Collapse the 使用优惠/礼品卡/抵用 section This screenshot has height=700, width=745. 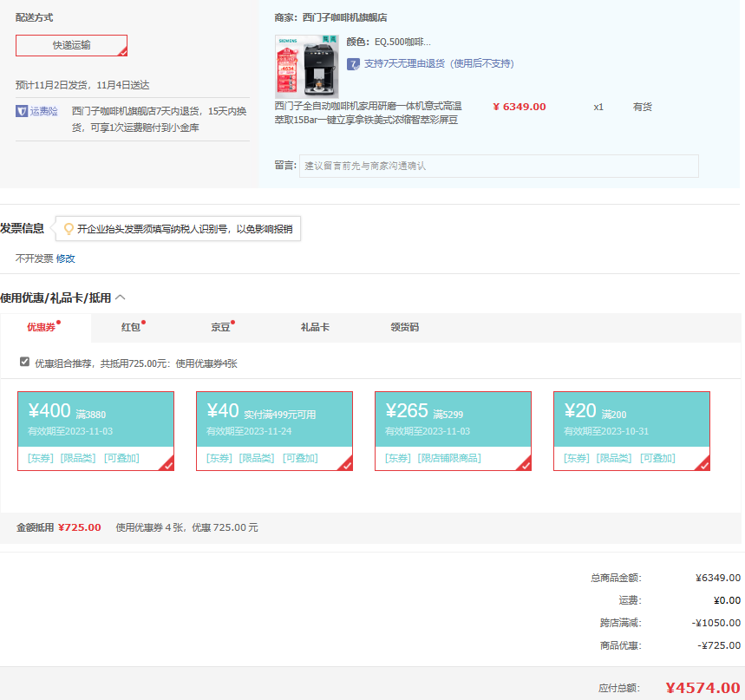pyautogui.click(x=121, y=298)
